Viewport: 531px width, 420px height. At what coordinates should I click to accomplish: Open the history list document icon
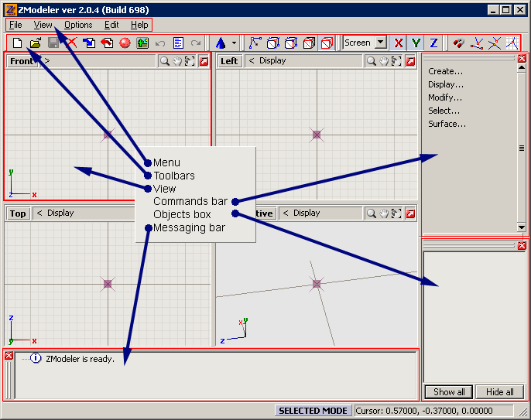point(178,43)
